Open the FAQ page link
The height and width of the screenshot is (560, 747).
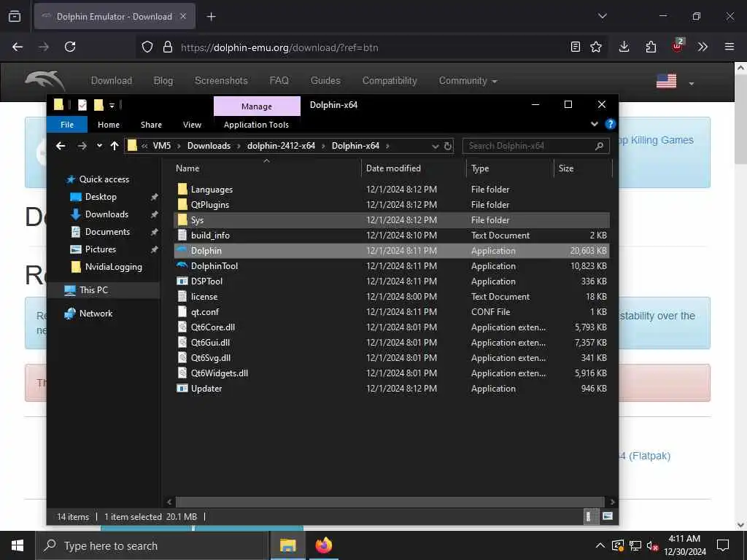[279, 80]
